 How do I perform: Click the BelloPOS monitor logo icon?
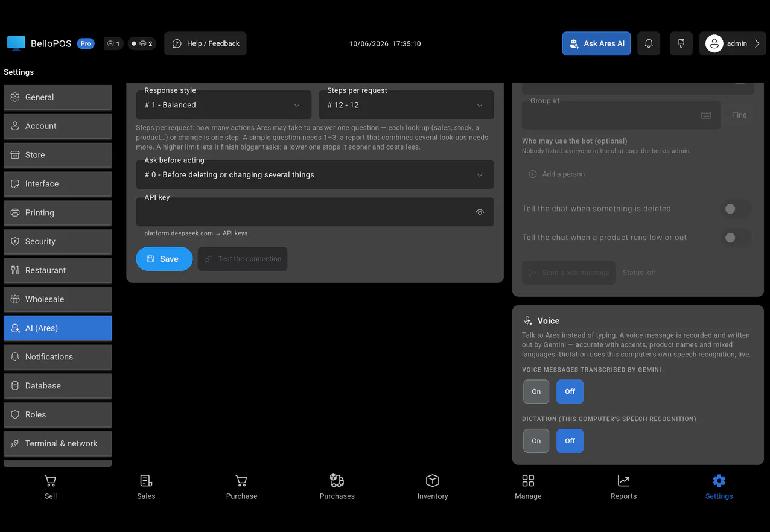pos(16,43)
